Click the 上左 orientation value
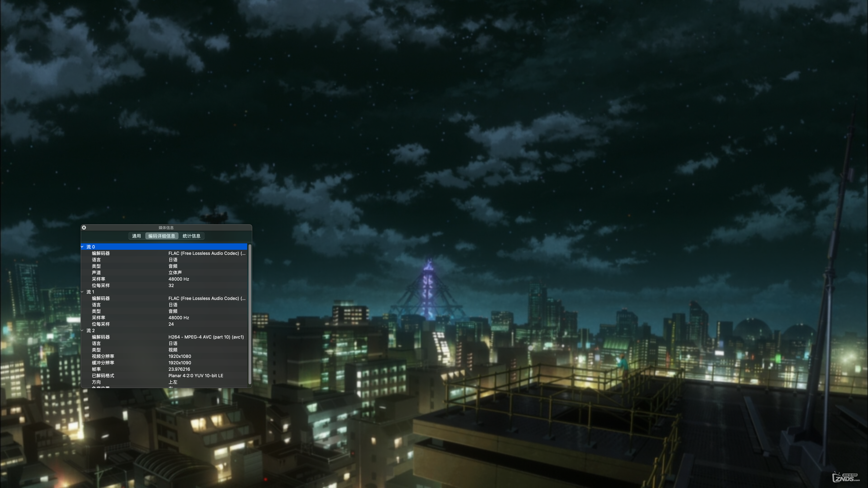The width and height of the screenshot is (868, 488). point(173,382)
